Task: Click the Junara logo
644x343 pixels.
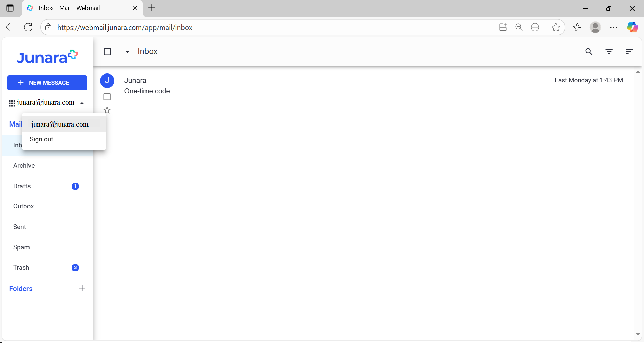Action: pos(47,57)
